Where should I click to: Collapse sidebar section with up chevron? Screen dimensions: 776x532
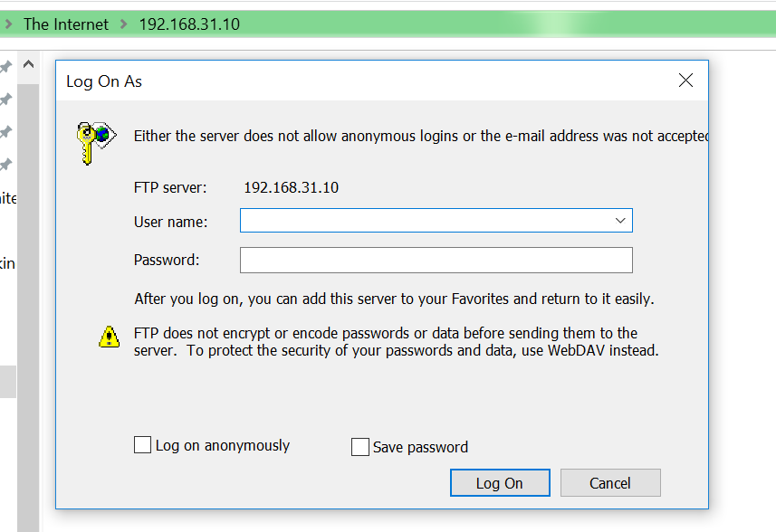click(x=28, y=64)
